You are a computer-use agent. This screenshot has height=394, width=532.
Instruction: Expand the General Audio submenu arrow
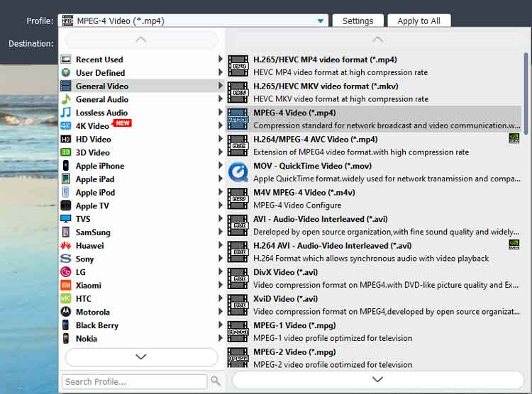[220, 99]
